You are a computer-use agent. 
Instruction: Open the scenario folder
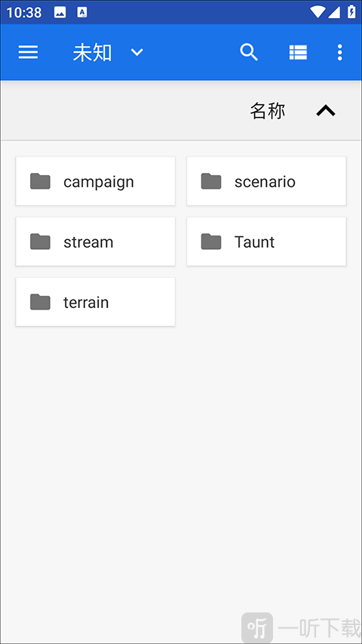point(266,181)
